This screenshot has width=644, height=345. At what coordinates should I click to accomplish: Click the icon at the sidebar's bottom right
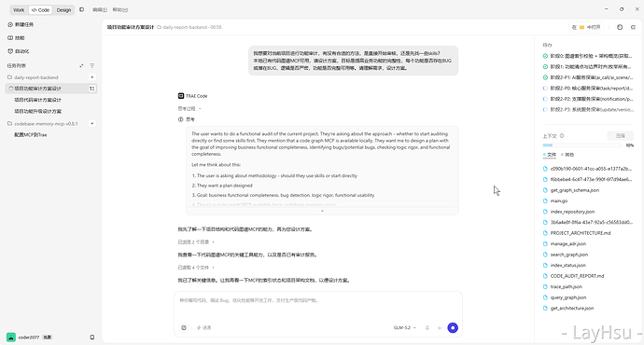click(x=92, y=338)
